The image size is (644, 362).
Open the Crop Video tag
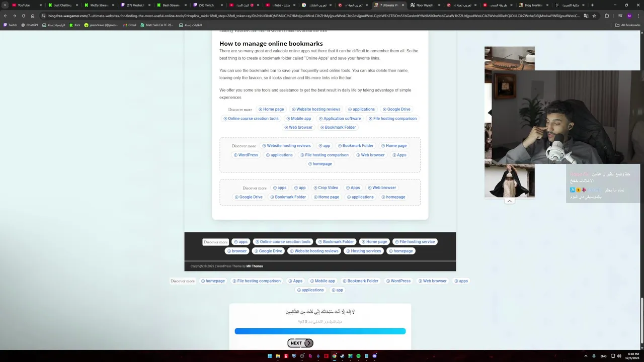326,188
